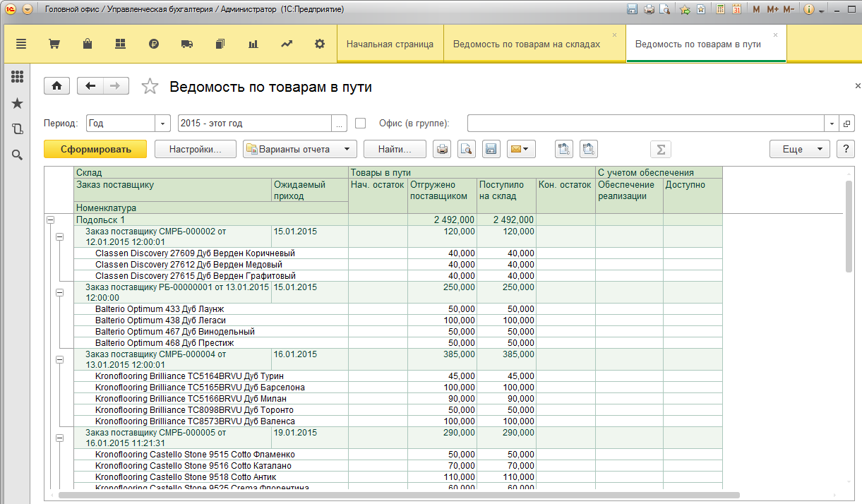The image size is (862, 504).
Task: Navigate forward with the right arrow button
Action: [x=116, y=86]
